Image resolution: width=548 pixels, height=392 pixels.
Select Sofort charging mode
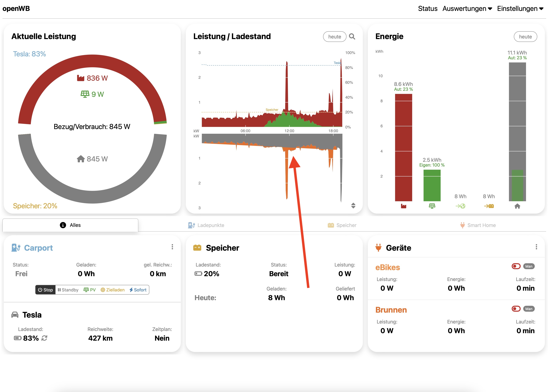click(138, 290)
